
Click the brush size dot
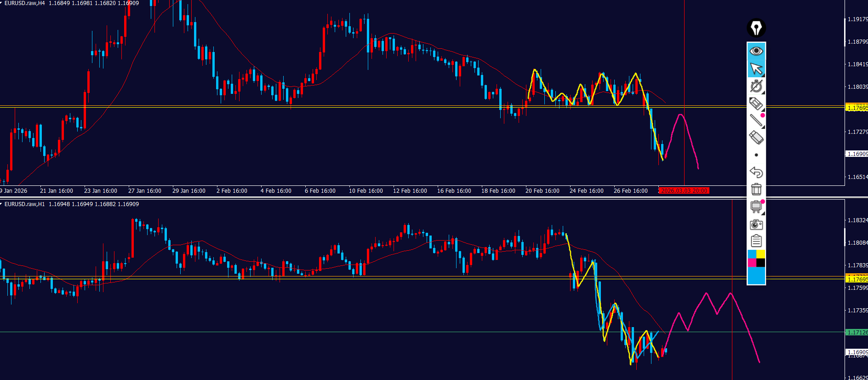pyautogui.click(x=756, y=155)
